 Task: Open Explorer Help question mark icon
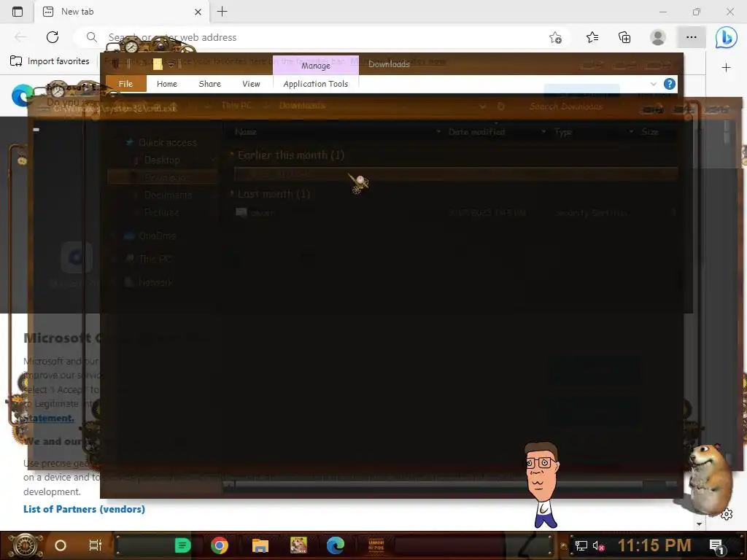coord(670,84)
